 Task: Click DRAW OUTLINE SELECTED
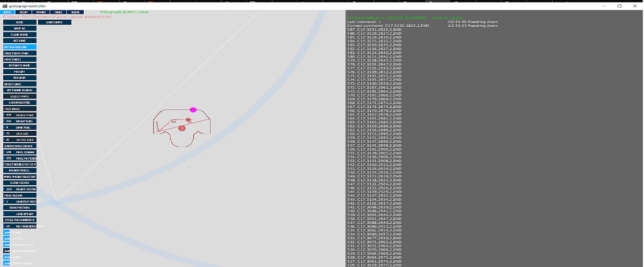point(20,177)
